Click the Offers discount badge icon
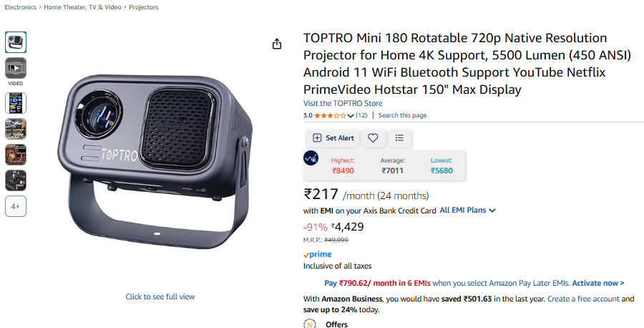Screen dimensions: 644x328 click(309, 324)
